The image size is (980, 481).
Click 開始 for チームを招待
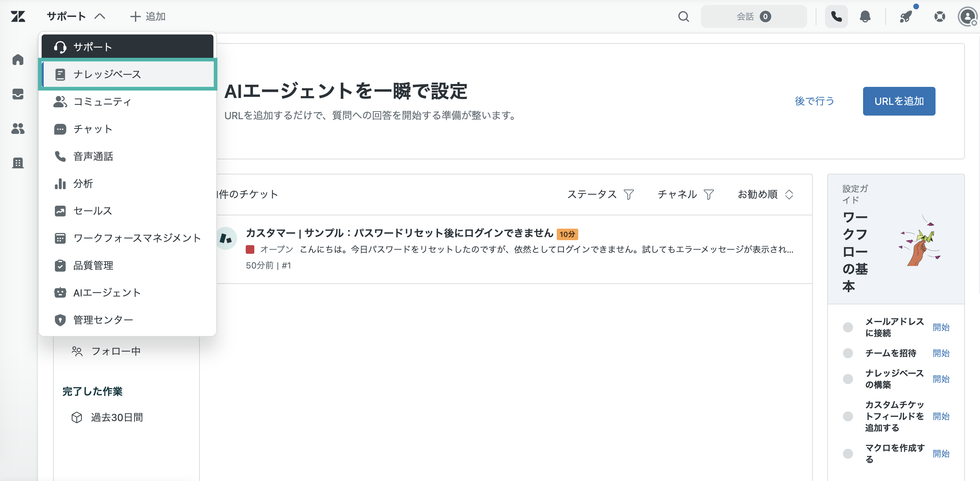click(941, 353)
